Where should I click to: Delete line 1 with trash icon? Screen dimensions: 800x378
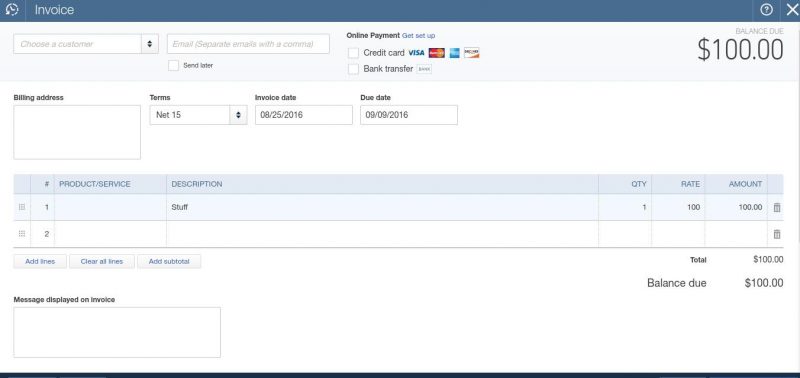(777, 208)
